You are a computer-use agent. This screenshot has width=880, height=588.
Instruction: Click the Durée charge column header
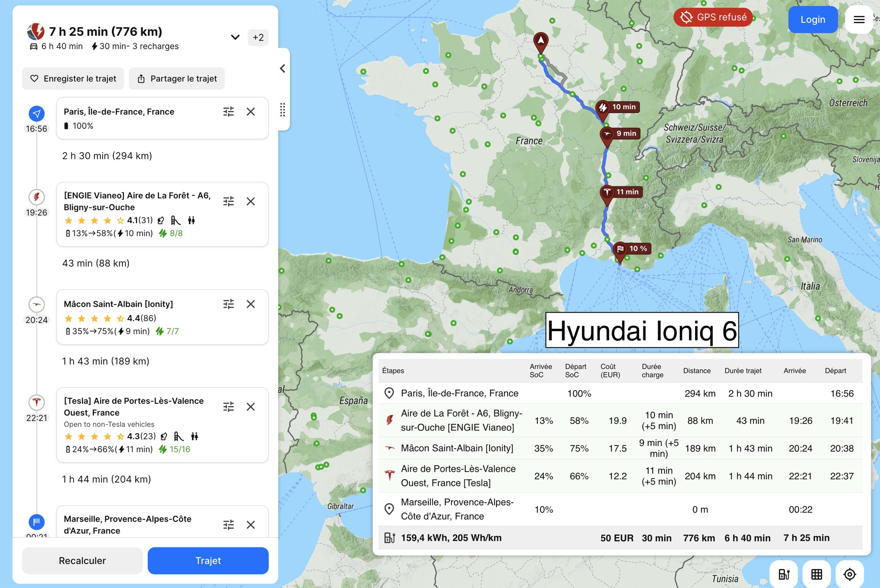653,371
